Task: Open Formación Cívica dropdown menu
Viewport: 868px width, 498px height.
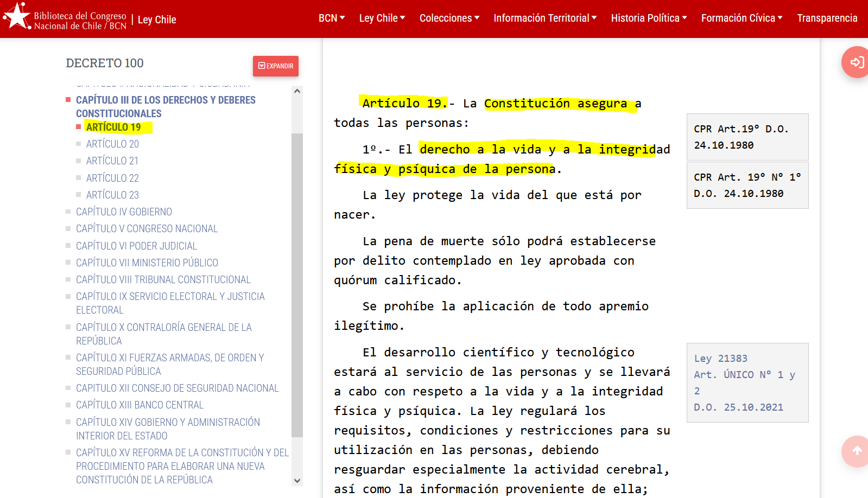Action: click(x=742, y=18)
